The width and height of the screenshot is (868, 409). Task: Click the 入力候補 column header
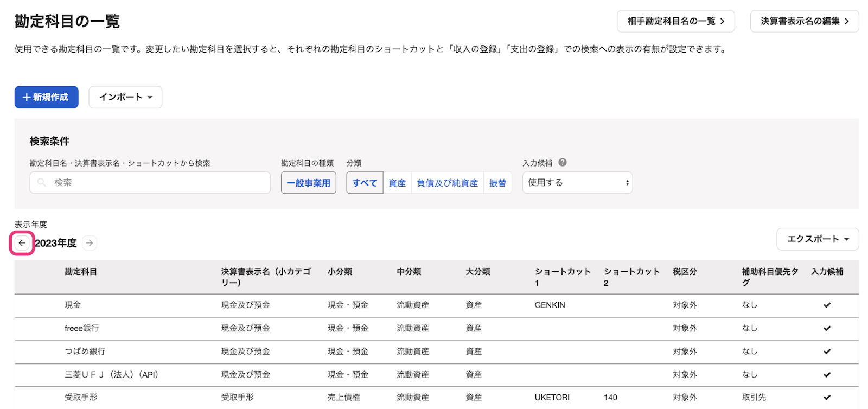click(827, 272)
